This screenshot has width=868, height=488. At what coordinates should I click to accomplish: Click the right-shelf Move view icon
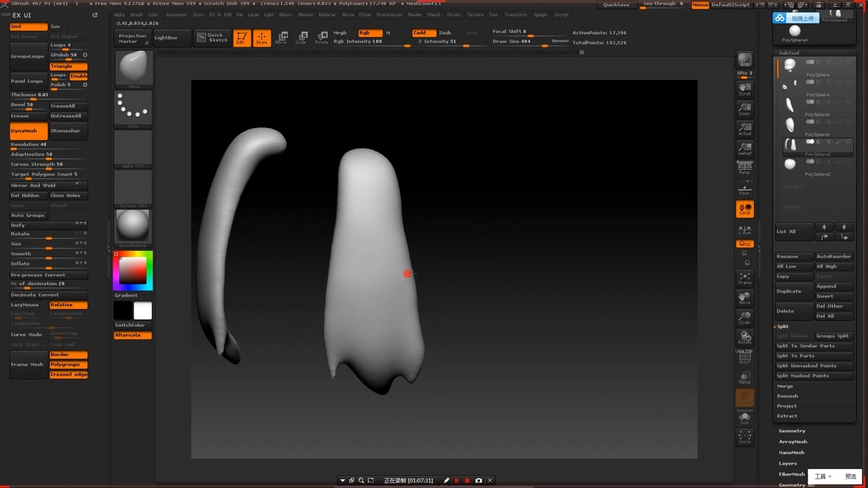[x=745, y=298]
